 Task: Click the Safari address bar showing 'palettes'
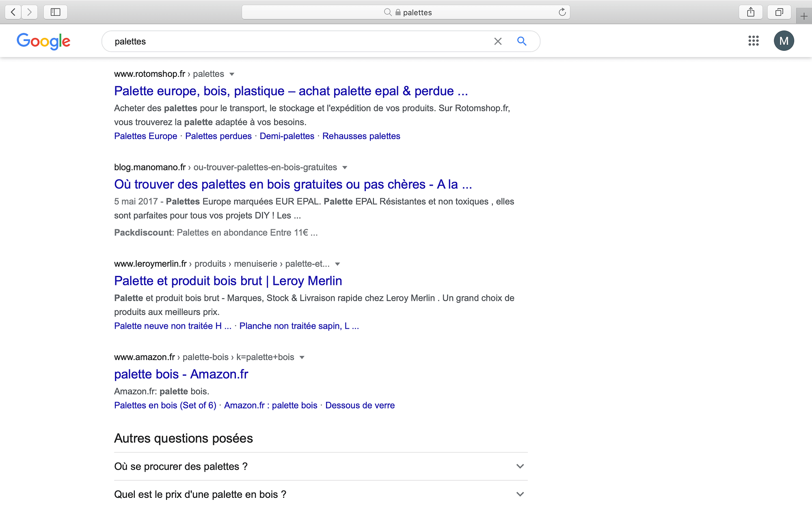[406, 12]
